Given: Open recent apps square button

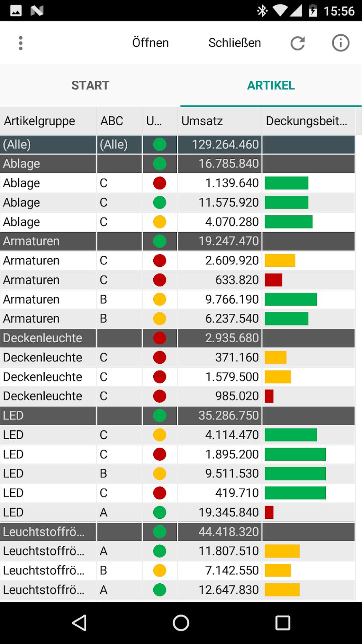Looking at the screenshot, I should pos(283,623).
